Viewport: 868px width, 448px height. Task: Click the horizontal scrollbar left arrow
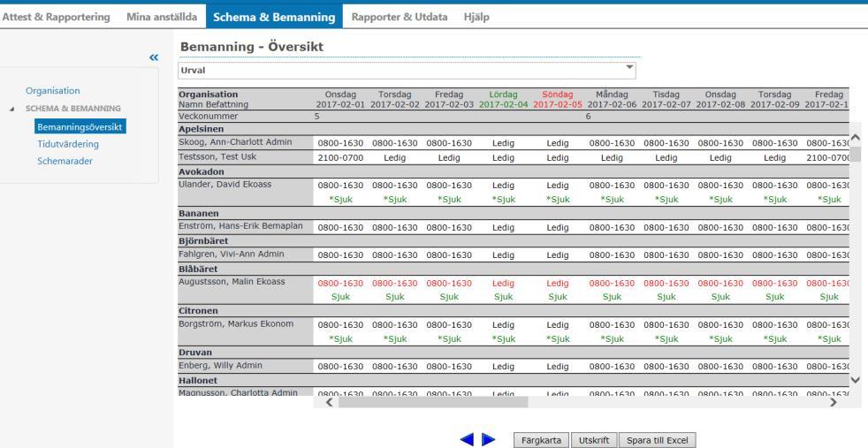click(329, 402)
